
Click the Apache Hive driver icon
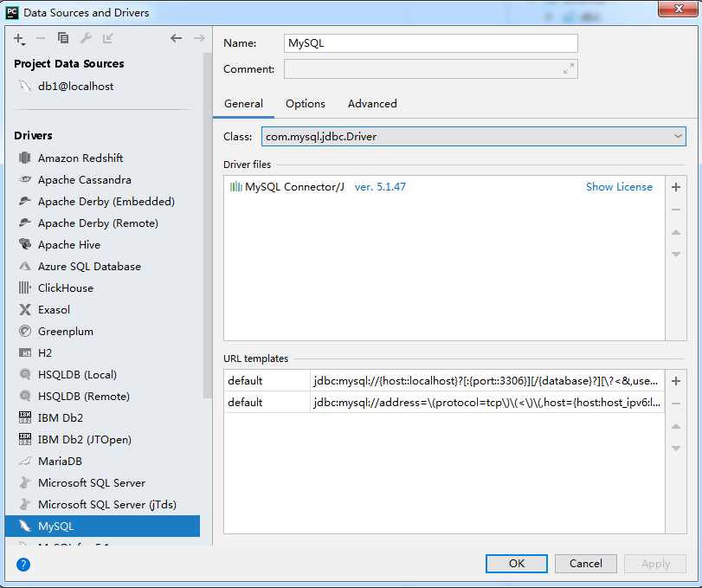coord(25,244)
